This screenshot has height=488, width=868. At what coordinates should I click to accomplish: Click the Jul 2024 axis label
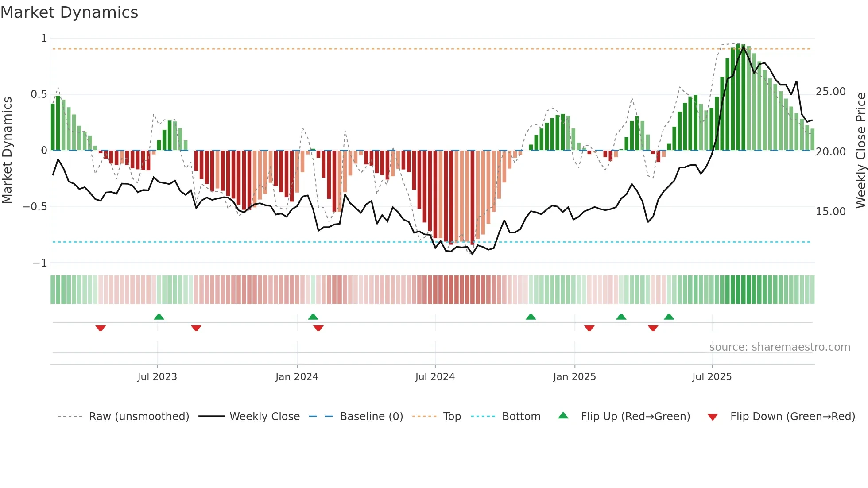[435, 377]
